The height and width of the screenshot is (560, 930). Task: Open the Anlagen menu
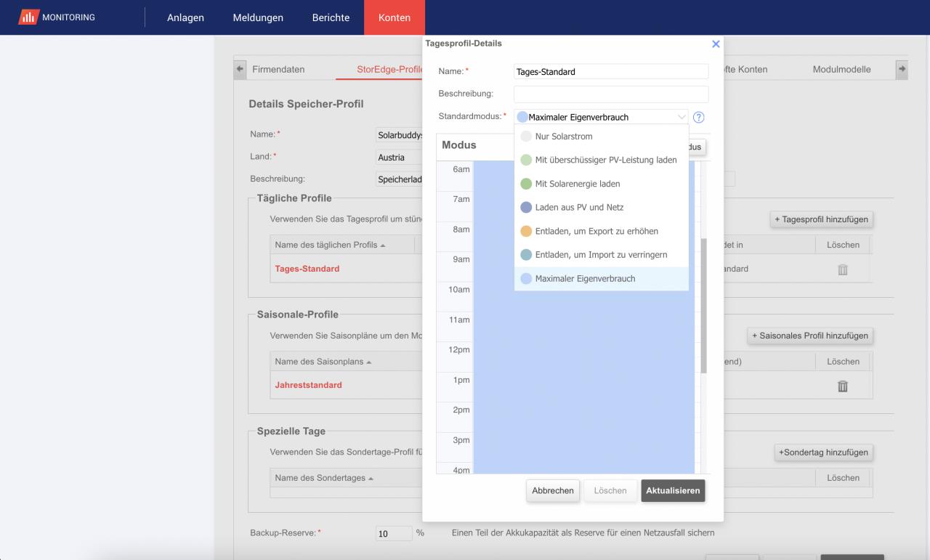[185, 17]
